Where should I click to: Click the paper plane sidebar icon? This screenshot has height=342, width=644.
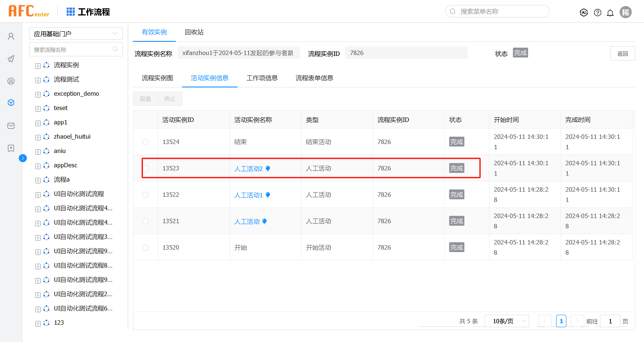tap(11, 59)
